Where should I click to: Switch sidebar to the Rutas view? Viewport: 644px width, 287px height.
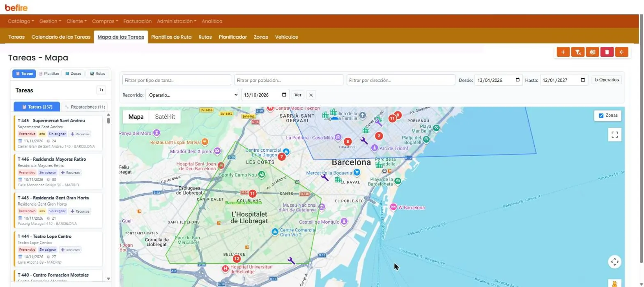pyautogui.click(x=97, y=74)
